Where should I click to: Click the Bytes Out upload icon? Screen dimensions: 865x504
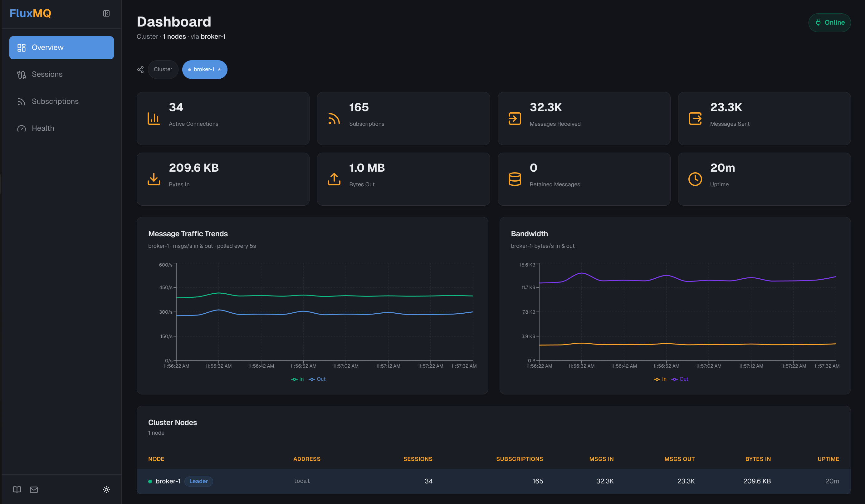tap(334, 179)
